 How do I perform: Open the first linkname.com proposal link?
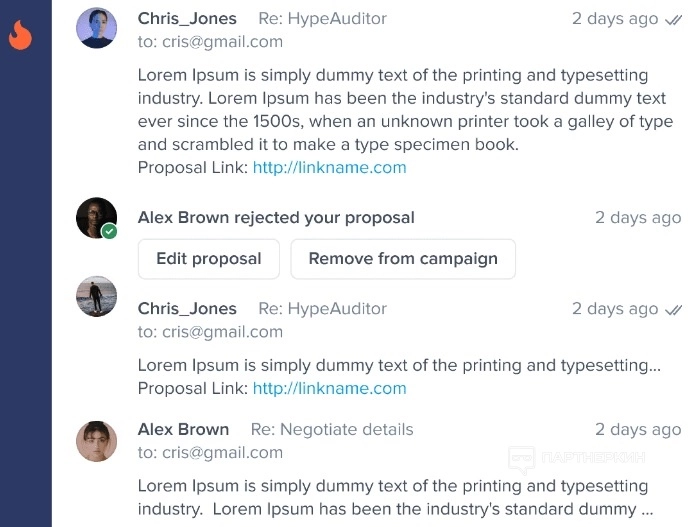pos(329,167)
